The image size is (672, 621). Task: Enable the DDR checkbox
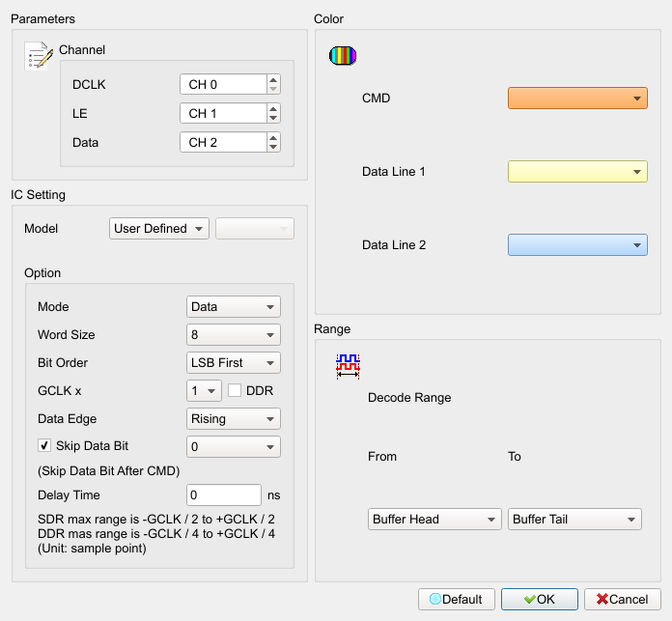tap(235, 390)
